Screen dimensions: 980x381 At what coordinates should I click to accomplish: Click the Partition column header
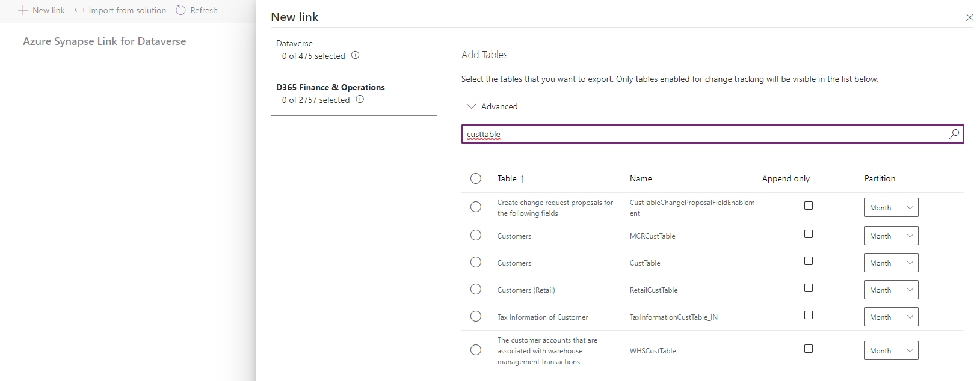(x=880, y=178)
